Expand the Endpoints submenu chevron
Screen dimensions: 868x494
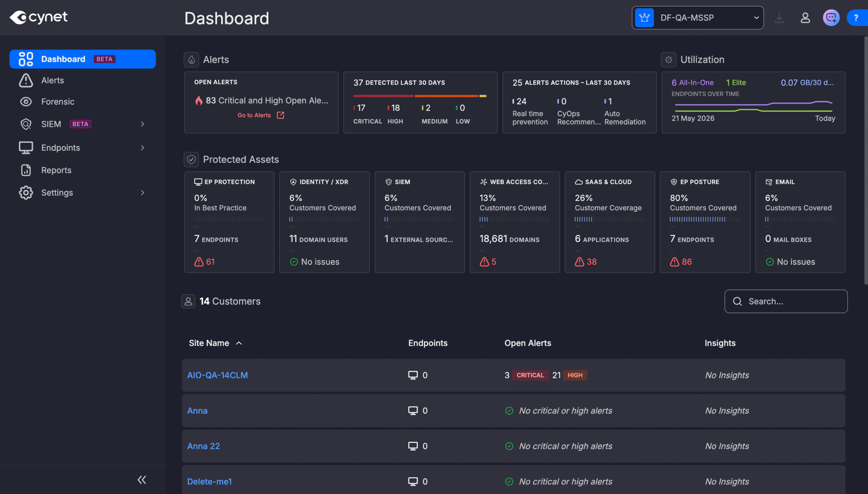click(x=142, y=148)
